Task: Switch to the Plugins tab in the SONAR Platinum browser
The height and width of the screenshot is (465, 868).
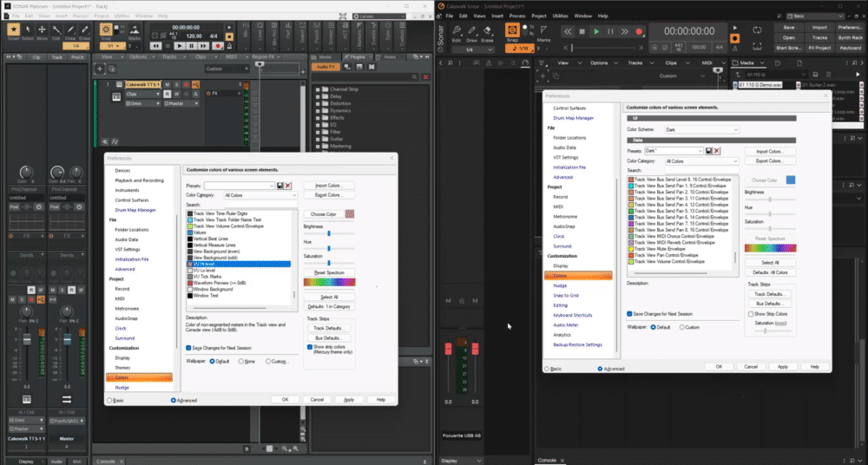Action: pyautogui.click(x=359, y=57)
